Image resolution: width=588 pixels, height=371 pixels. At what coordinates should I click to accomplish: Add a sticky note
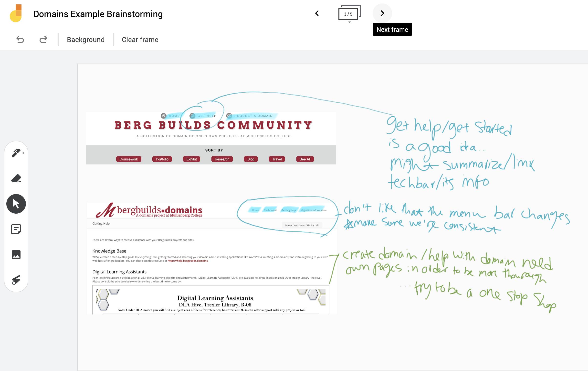16,229
